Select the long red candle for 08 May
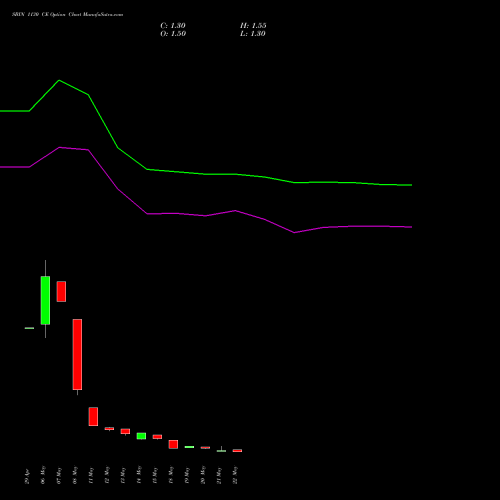This screenshot has height=500, width=500. click(x=77, y=354)
